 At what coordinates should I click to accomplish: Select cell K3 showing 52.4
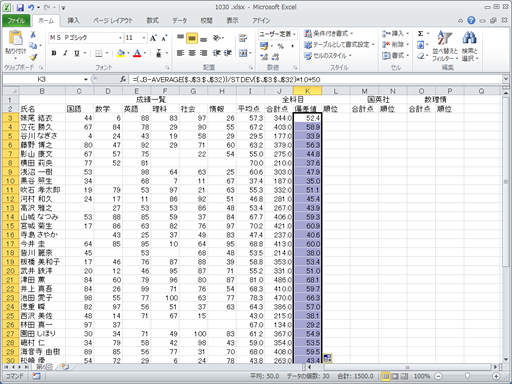[307, 118]
